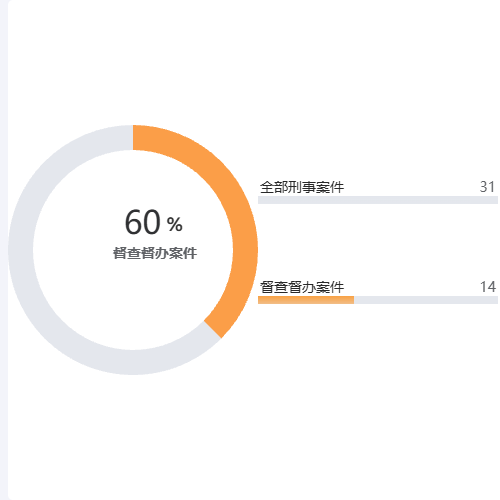Click the bottom of the gray donut ring
This screenshot has width=500, height=500.
coord(133,362)
